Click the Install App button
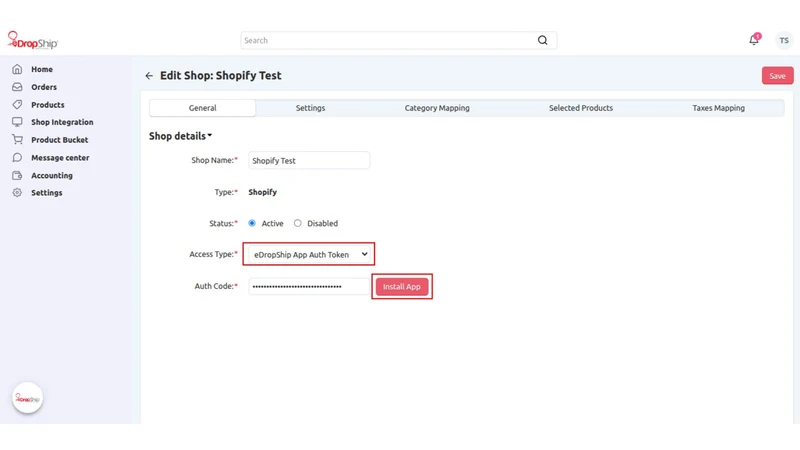 click(402, 287)
